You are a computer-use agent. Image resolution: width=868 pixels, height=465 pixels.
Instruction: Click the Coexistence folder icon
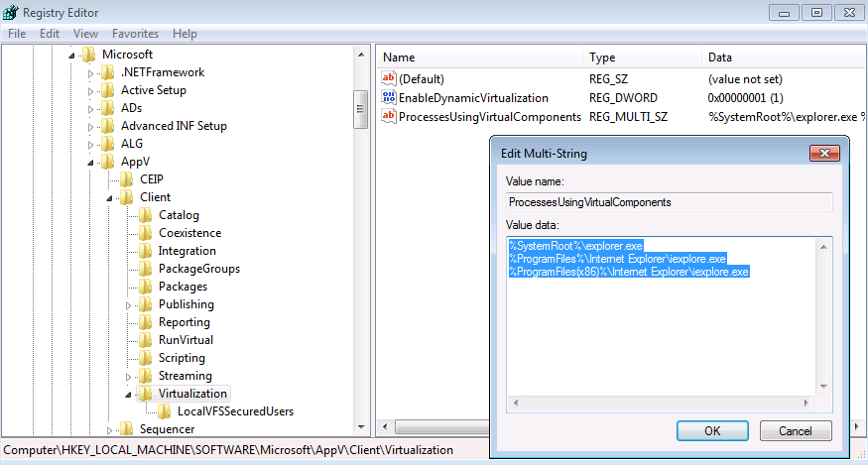145,233
